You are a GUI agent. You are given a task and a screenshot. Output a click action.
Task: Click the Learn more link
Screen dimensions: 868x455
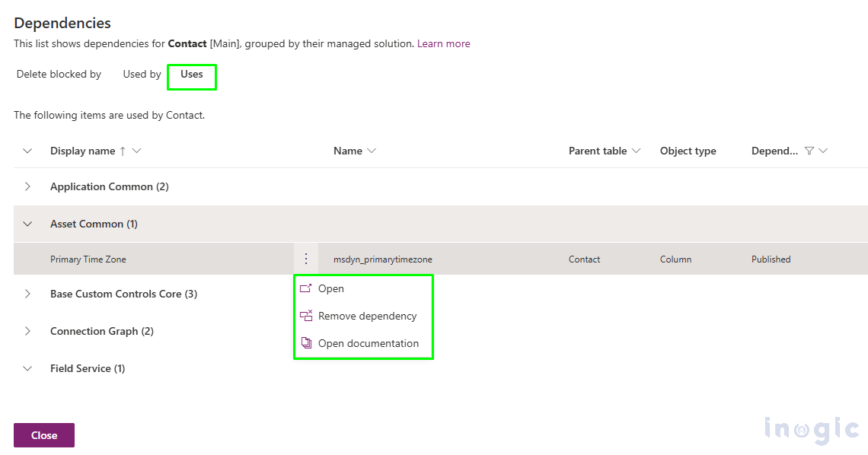click(443, 43)
